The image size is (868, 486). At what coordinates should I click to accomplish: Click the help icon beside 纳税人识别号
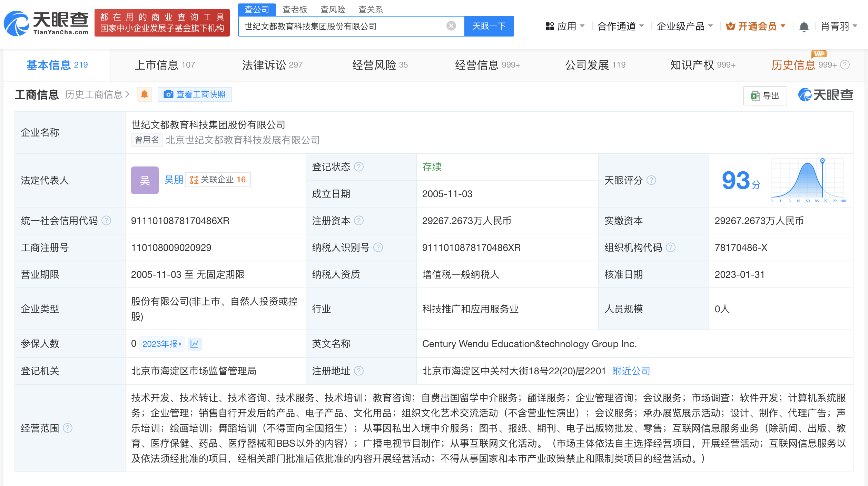coord(378,247)
